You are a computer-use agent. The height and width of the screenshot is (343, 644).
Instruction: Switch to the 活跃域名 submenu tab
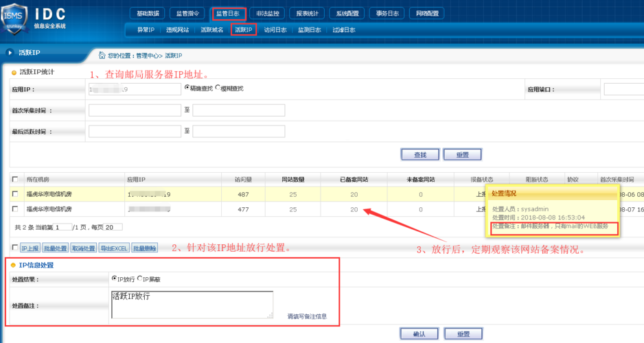point(212,29)
